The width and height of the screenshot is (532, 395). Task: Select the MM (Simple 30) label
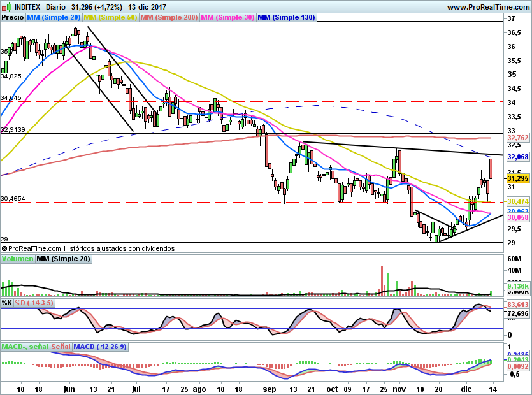(227, 17)
